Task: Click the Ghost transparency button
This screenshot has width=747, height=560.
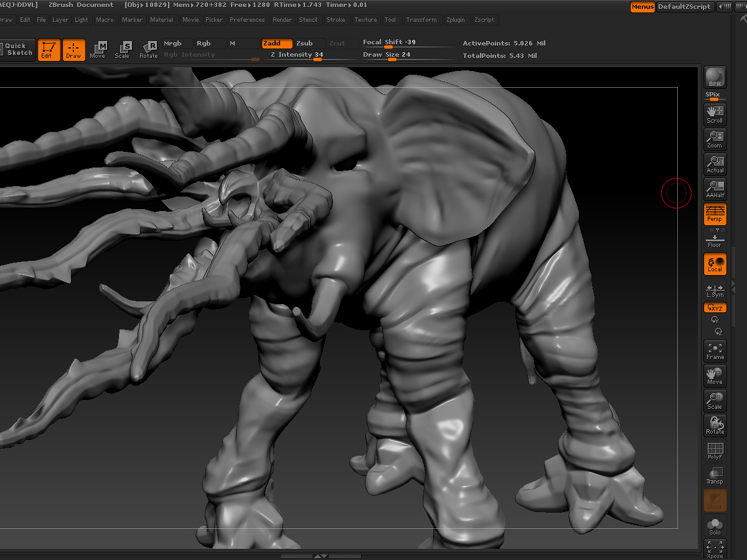Action: click(x=715, y=500)
